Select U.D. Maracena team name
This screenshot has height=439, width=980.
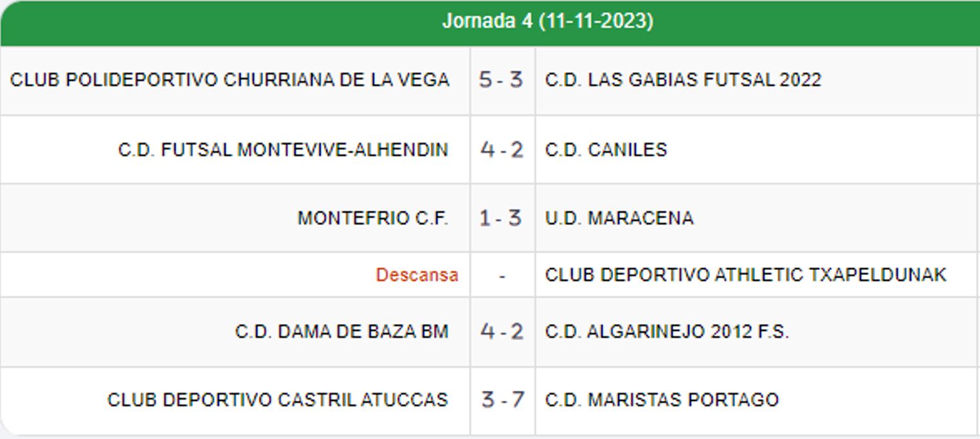point(619,219)
